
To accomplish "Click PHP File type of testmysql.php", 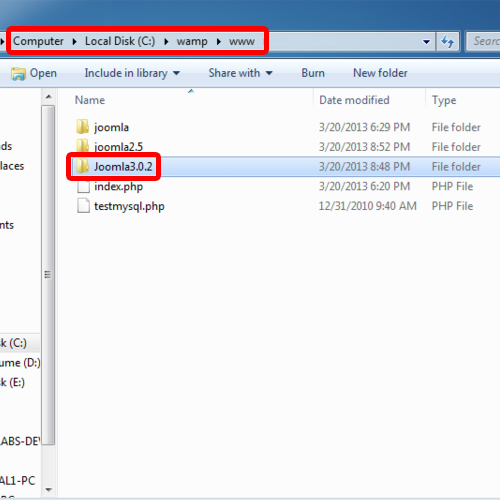I will click(x=452, y=206).
